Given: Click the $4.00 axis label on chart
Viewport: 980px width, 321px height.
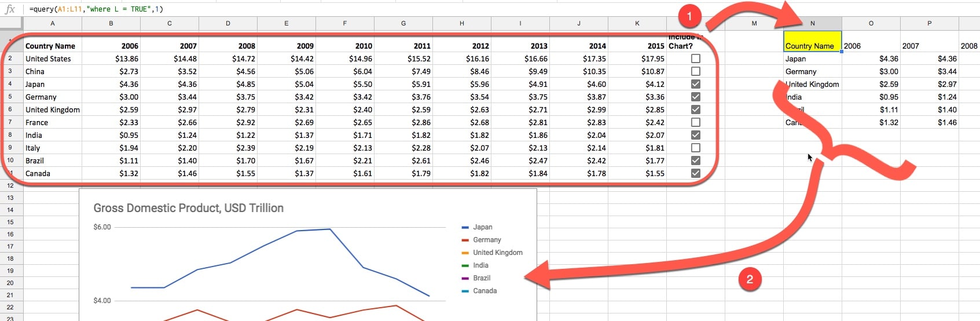Looking at the screenshot, I should (102, 301).
